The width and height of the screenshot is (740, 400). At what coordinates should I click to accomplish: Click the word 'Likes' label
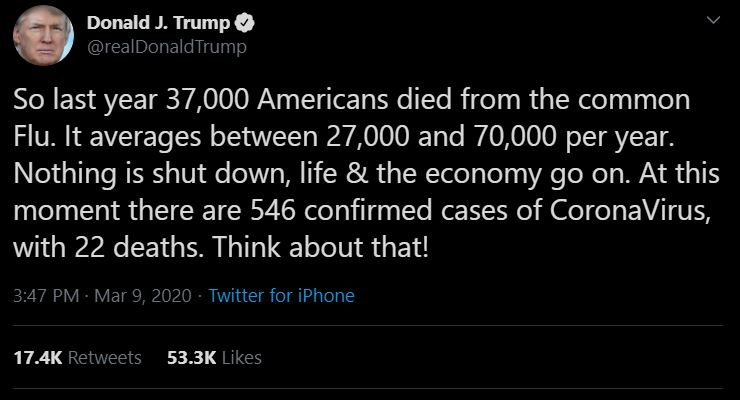point(240,357)
